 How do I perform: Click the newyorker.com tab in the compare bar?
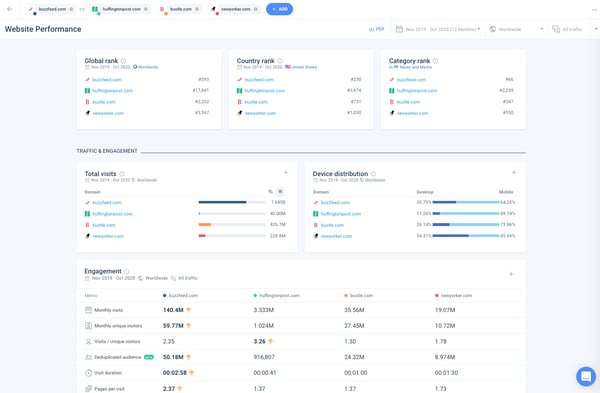tap(234, 9)
